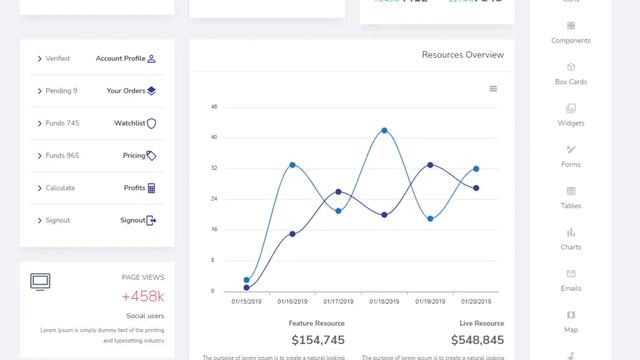Viewport: 640px width, 360px height.
Task: Open the Tables grid icon in sidebar
Action: pos(571,191)
